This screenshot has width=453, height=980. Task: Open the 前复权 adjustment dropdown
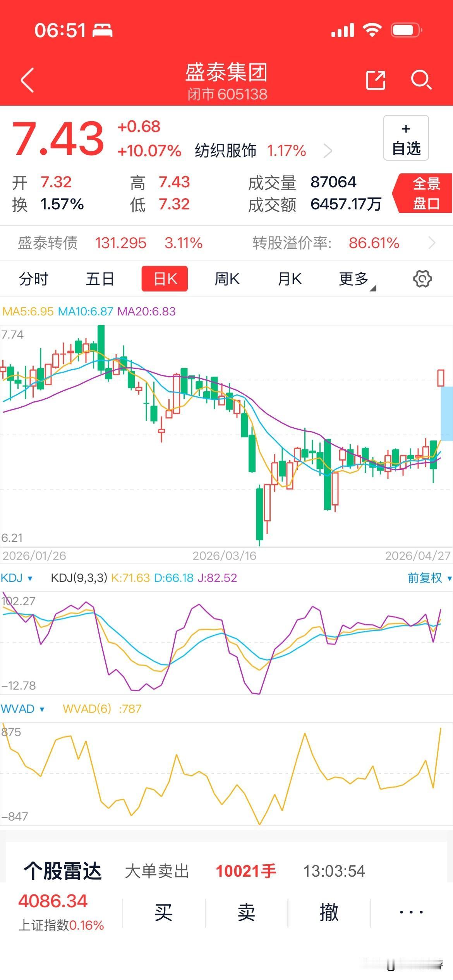tap(429, 578)
